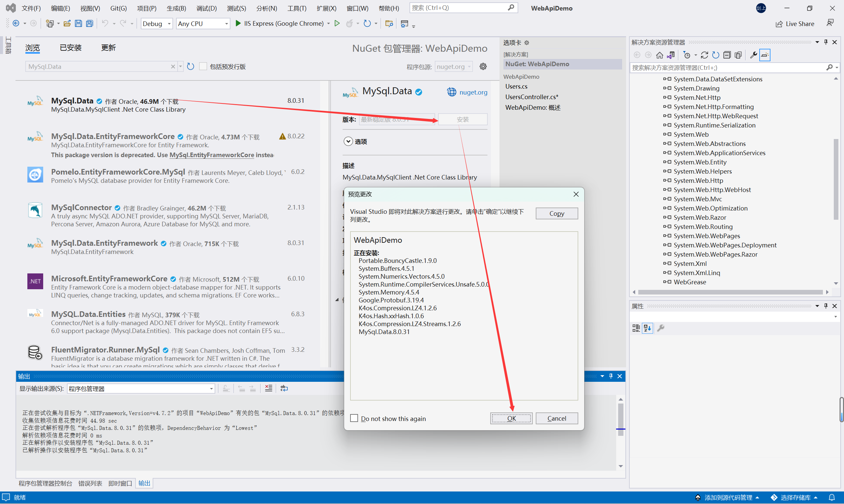The width and height of the screenshot is (844, 504).
Task: Toggle 包括预发行版 pre-release packages checkbox
Action: coord(203,67)
